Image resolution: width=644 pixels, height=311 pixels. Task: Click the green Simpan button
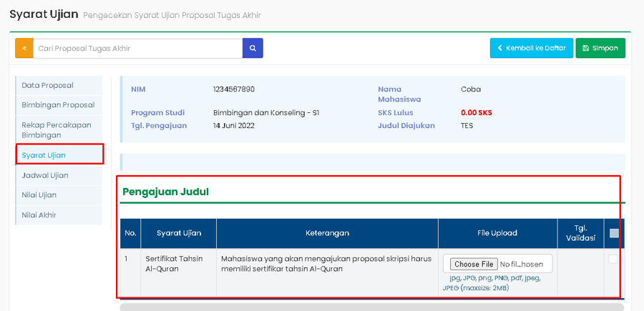pyautogui.click(x=600, y=48)
